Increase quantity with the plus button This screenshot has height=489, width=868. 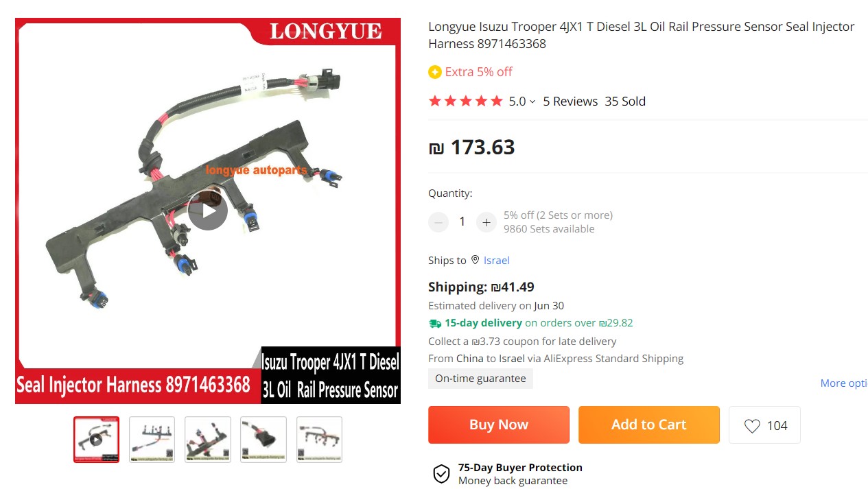486,222
